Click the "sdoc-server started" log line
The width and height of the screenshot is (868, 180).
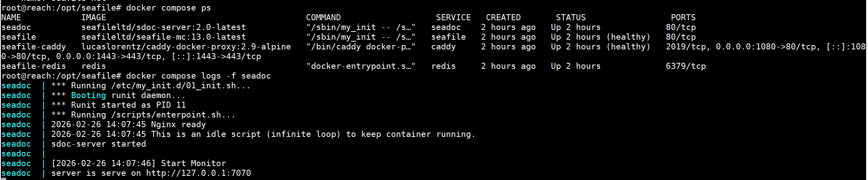click(x=98, y=144)
